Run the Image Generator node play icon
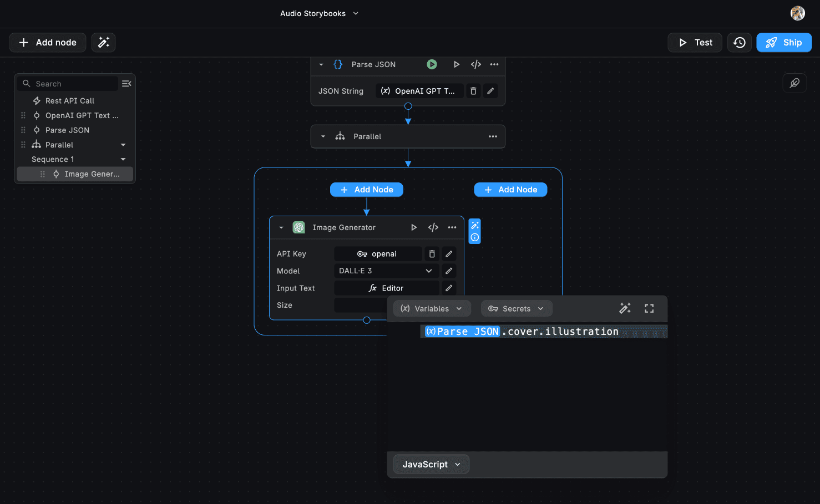 click(x=414, y=227)
